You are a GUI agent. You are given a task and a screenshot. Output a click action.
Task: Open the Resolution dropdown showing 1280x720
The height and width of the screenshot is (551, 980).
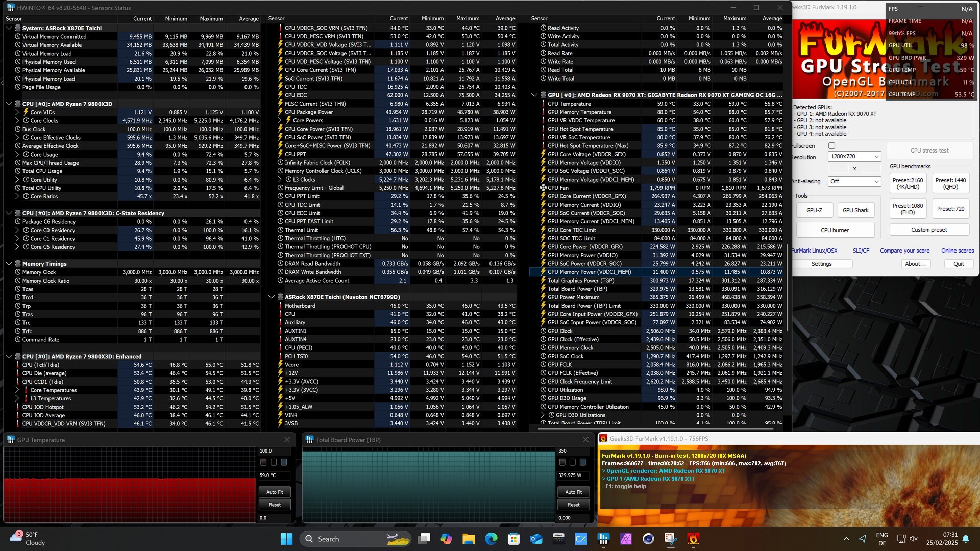click(854, 157)
